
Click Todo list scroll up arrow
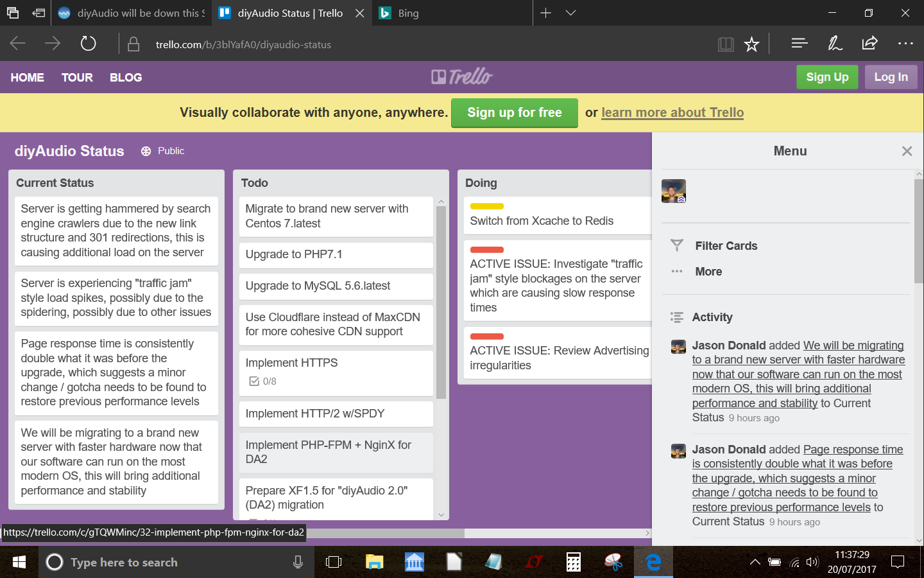tap(441, 202)
